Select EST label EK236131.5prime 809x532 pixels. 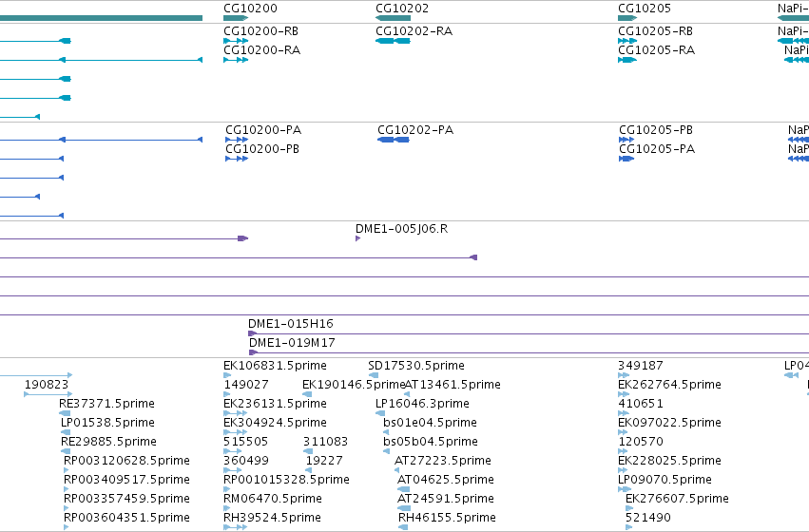coord(275,404)
